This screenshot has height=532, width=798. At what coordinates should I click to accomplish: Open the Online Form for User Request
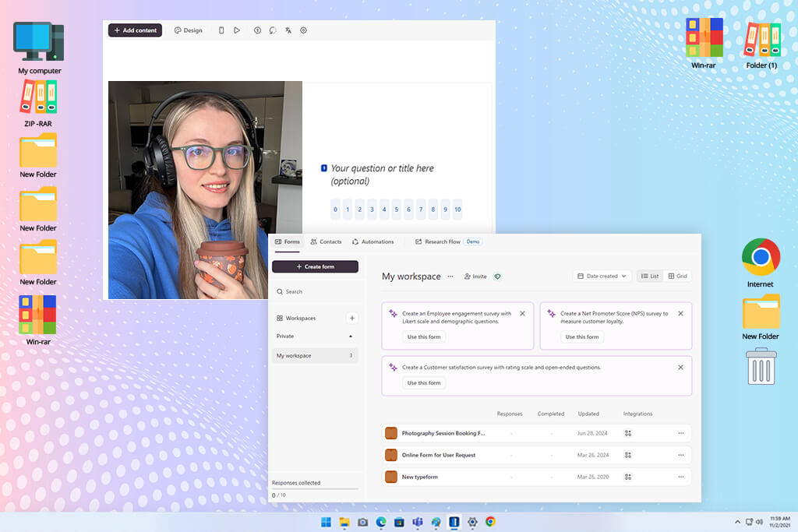pyautogui.click(x=536, y=455)
